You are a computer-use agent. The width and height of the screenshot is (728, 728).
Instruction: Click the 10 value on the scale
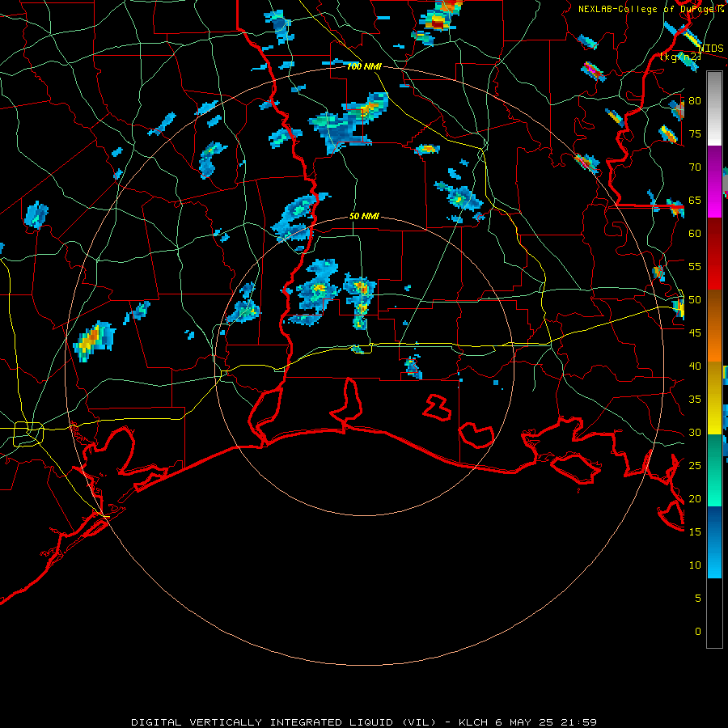pyautogui.click(x=695, y=565)
